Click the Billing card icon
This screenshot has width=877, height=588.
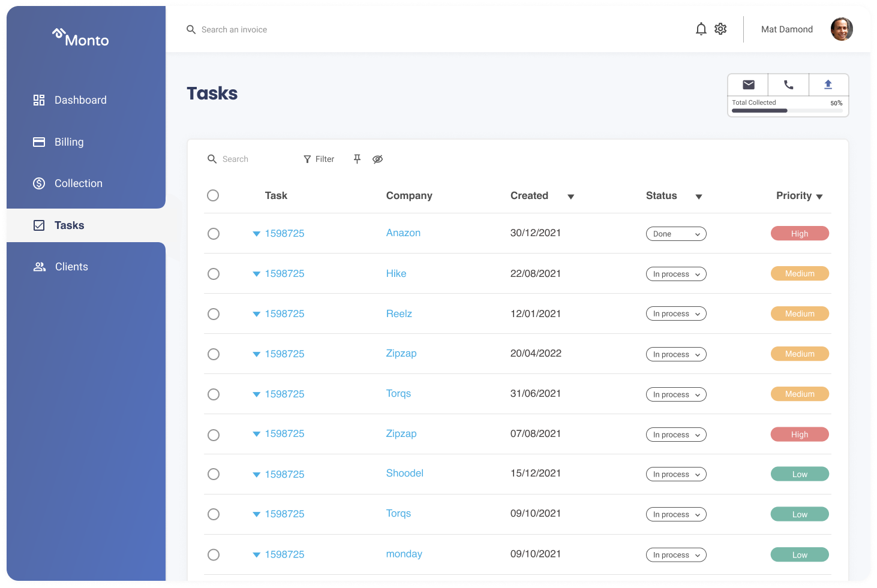pos(39,142)
